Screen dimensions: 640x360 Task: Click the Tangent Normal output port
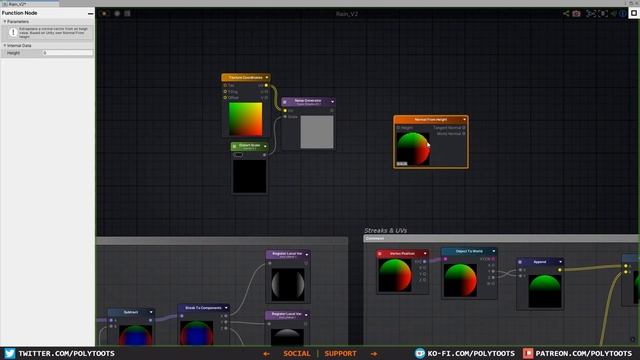(x=464, y=128)
